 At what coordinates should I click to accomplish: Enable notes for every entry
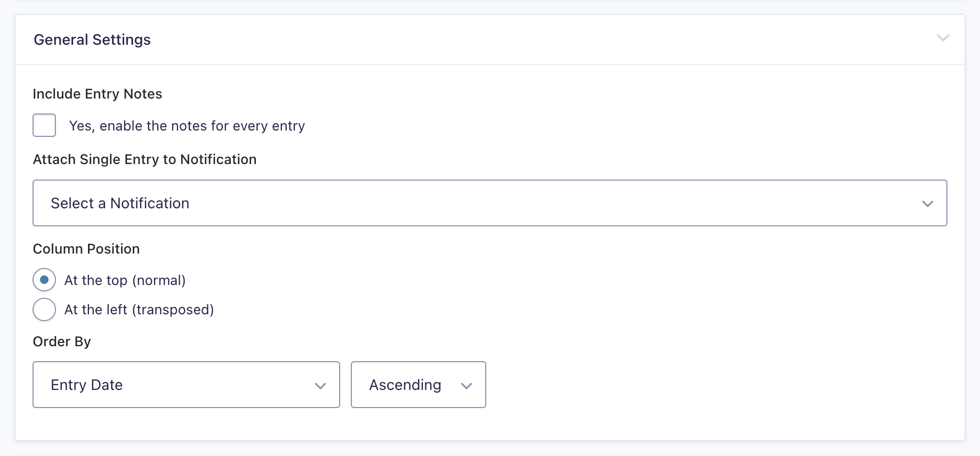pyautogui.click(x=44, y=125)
